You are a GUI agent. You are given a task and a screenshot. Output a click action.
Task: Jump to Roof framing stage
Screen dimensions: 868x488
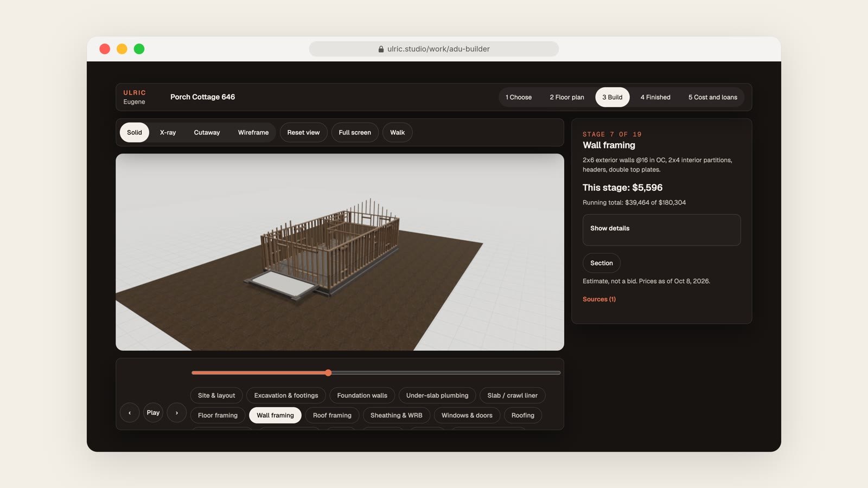(x=332, y=415)
